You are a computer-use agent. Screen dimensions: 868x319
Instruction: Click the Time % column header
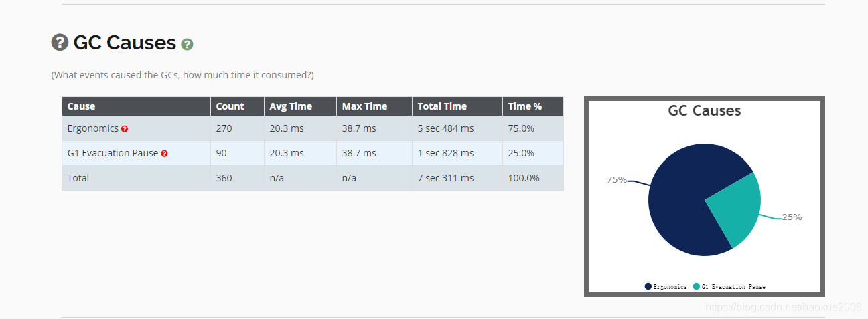(x=524, y=106)
